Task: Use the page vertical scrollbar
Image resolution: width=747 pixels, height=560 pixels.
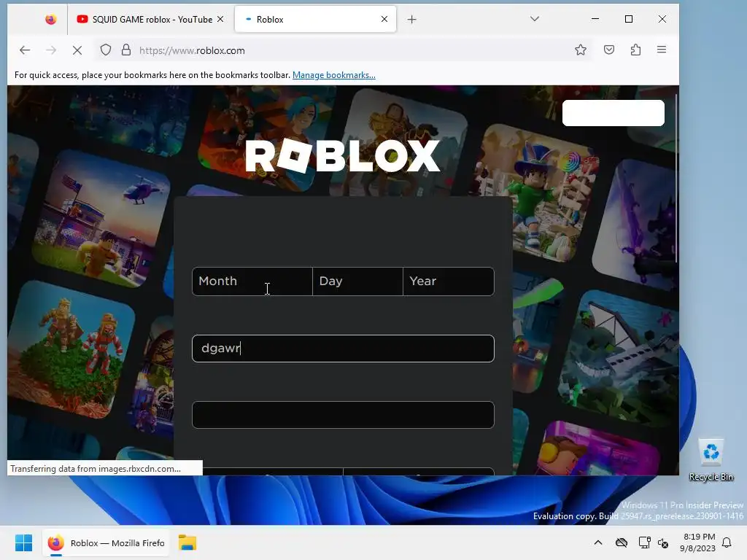Action: click(676, 179)
